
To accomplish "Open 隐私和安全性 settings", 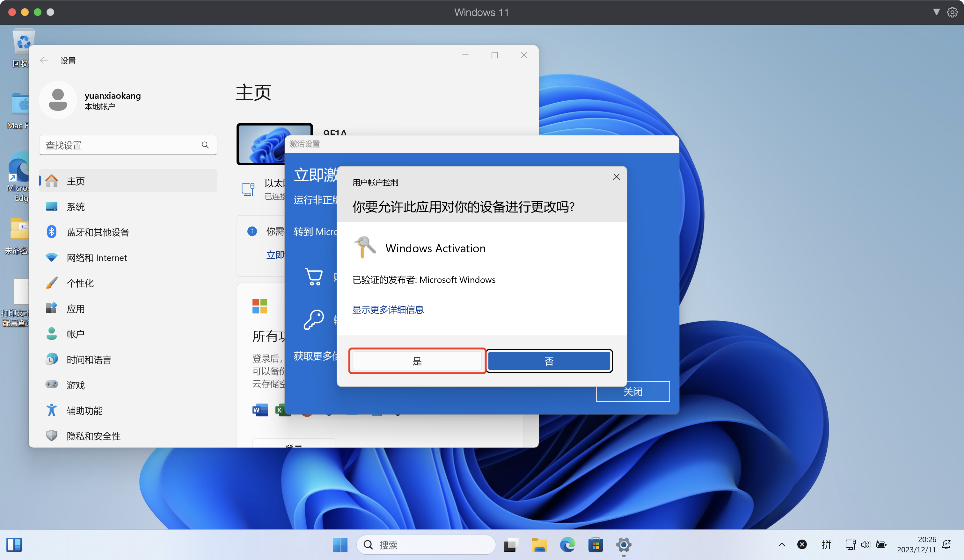I will 128,436.
